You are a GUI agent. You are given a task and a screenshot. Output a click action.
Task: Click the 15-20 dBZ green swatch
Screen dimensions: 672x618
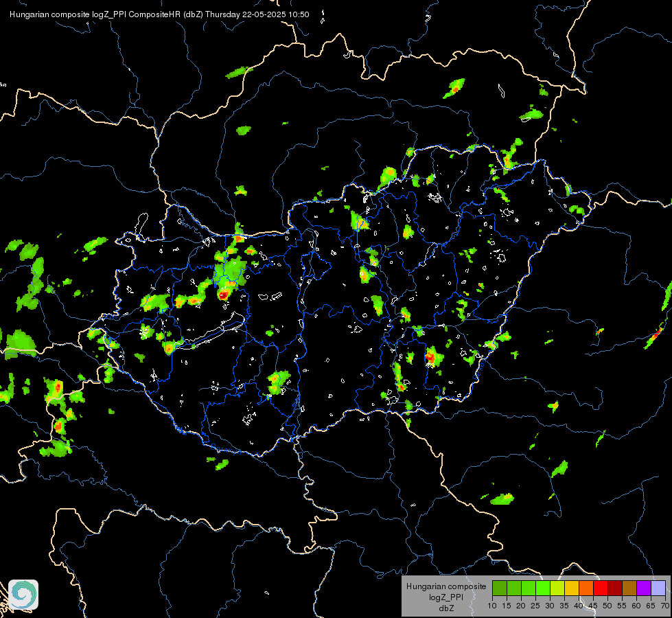click(x=514, y=588)
